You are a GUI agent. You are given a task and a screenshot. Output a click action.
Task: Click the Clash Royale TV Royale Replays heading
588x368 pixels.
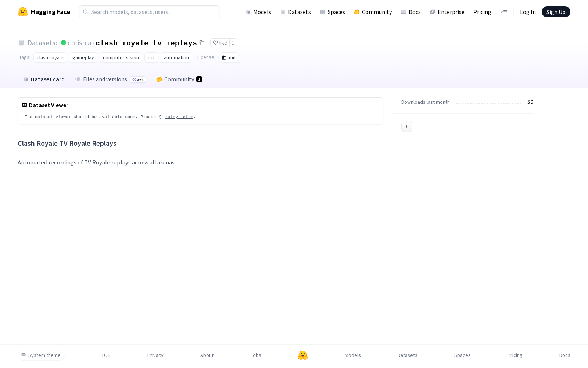click(67, 143)
